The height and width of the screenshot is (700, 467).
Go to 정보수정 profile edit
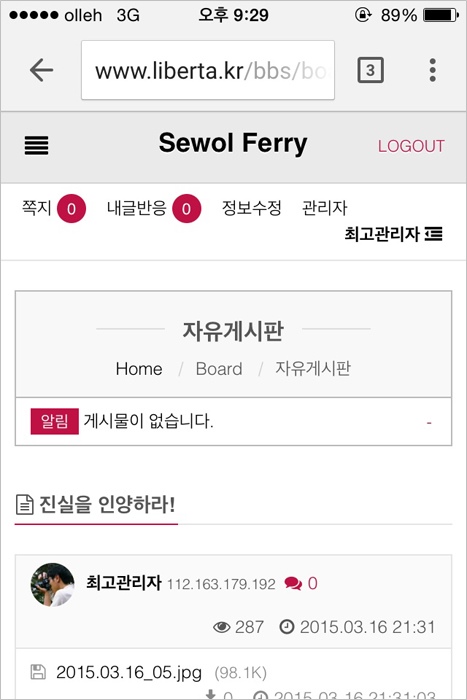coord(251,208)
